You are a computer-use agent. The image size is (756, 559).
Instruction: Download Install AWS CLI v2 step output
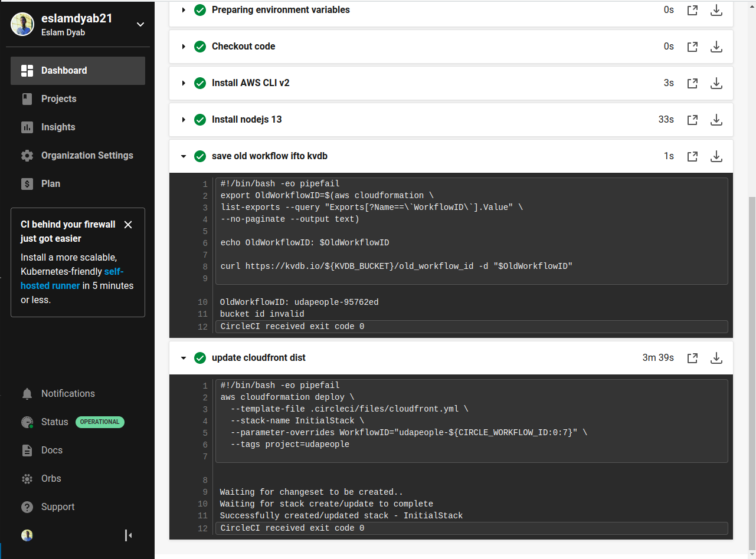[716, 83]
